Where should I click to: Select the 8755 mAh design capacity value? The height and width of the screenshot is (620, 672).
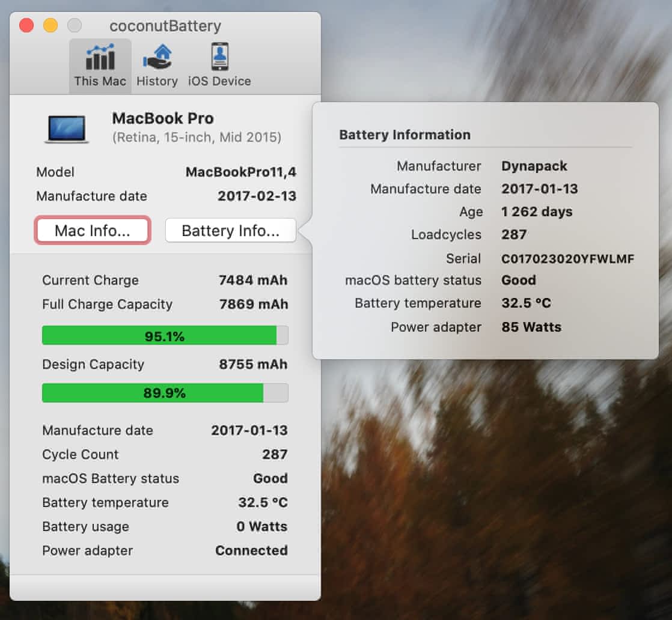(x=253, y=364)
